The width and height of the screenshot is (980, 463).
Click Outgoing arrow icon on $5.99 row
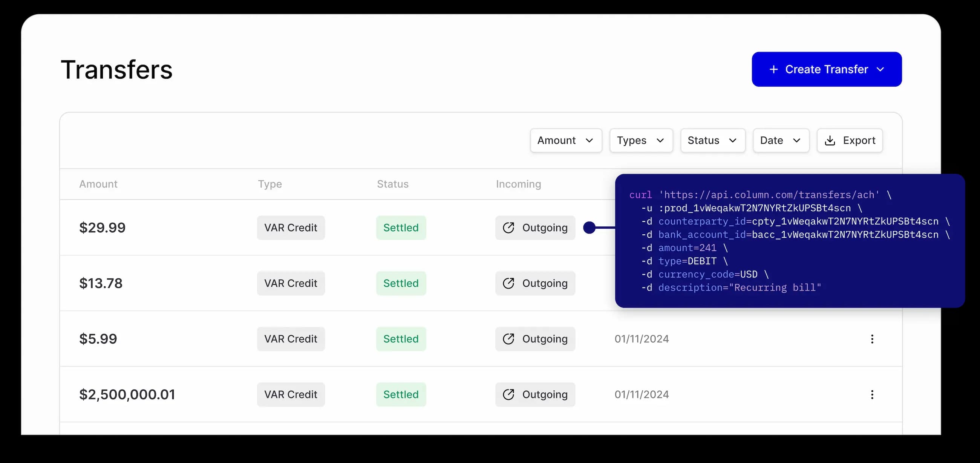[508, 339]
